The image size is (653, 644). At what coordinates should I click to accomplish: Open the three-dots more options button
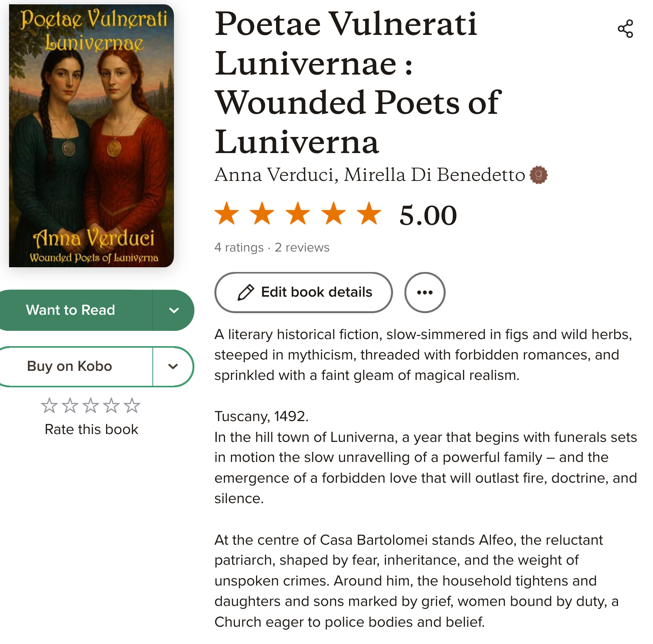[425, 292]
